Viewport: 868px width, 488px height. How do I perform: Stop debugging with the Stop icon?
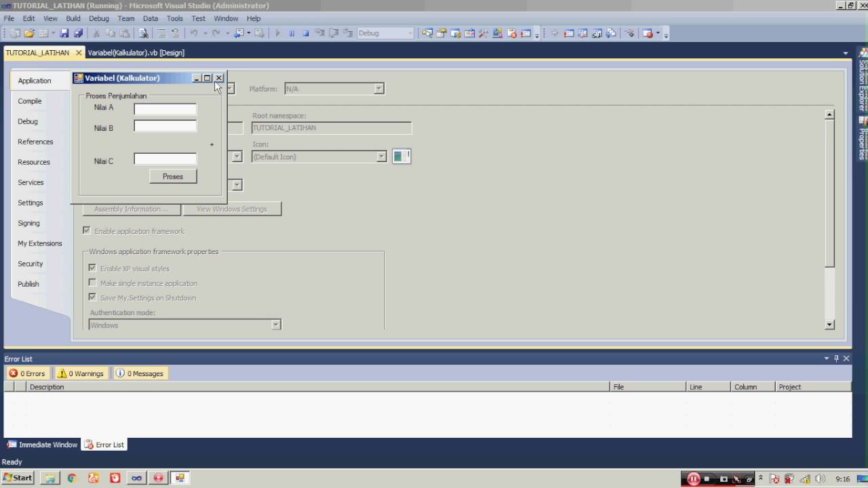[306, 33]
